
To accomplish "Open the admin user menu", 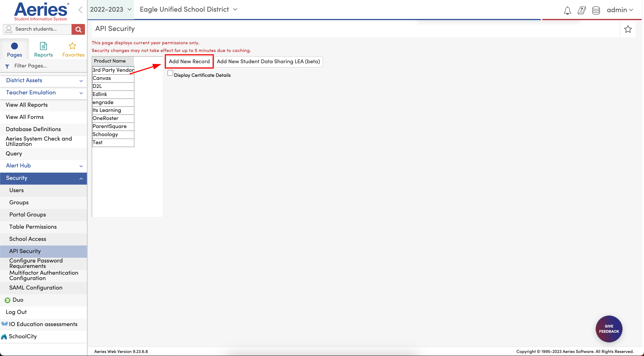I will click(x=620, y=10).
